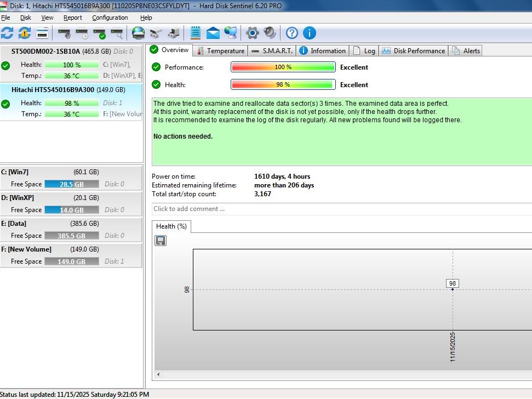Open the help question mark icon
This screenshot has width=532, height=399.
291,33
